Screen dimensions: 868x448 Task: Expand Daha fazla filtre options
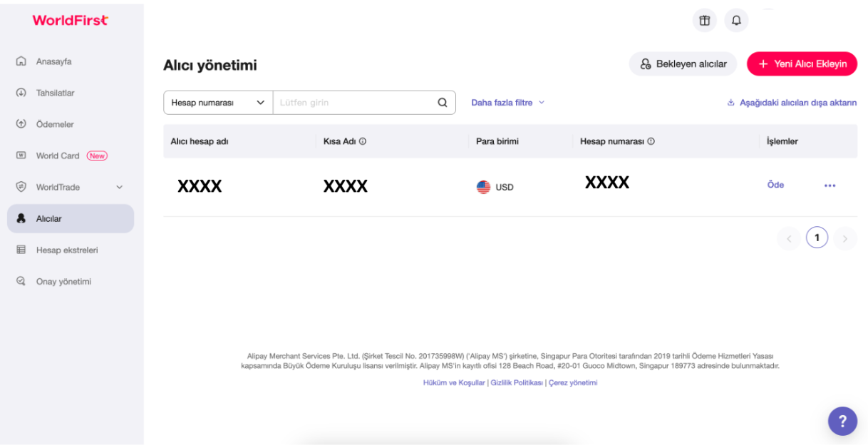[x=507, y=103]
